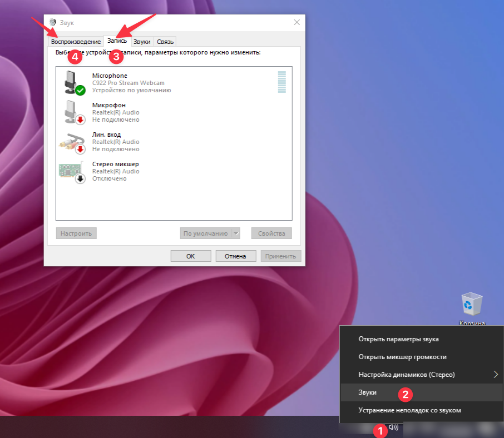
Task: Confirm with the OK button
Action: point(191,256)
